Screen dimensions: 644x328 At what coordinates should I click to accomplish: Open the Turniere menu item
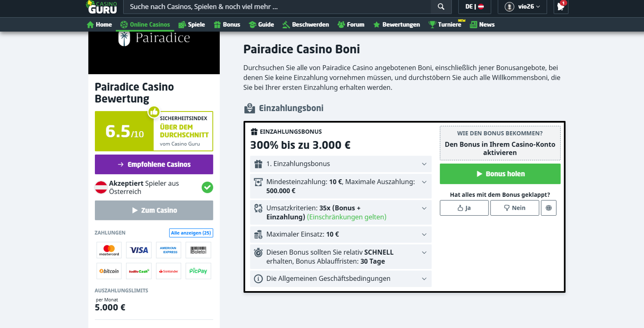pyautogui.click(x=445, y=24)
